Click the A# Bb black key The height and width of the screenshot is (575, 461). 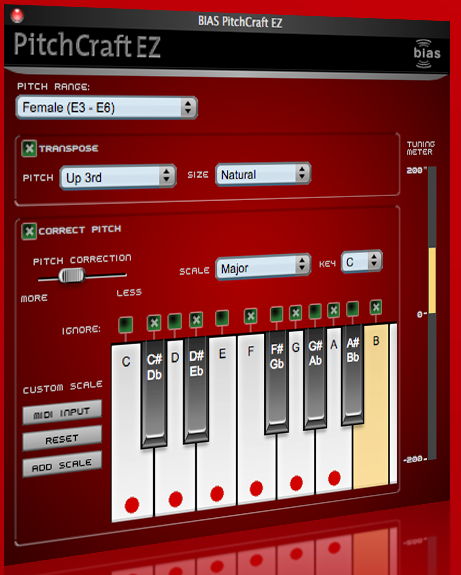point(353,374)
